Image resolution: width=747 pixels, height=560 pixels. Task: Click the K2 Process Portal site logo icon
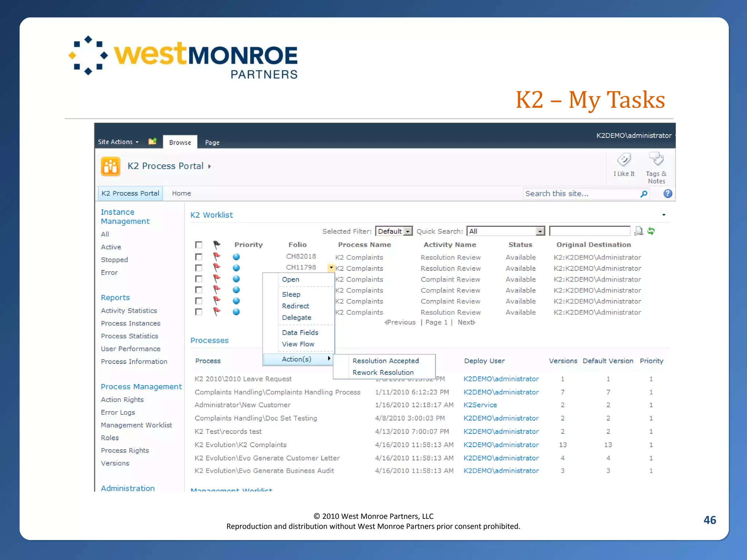[x=111, y=167]
